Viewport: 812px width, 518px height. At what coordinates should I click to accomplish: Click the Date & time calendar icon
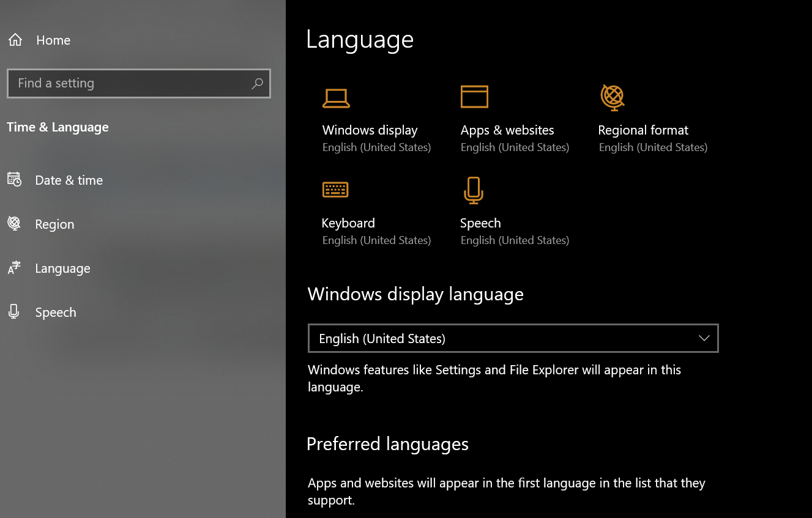click(x=14, y=180)
